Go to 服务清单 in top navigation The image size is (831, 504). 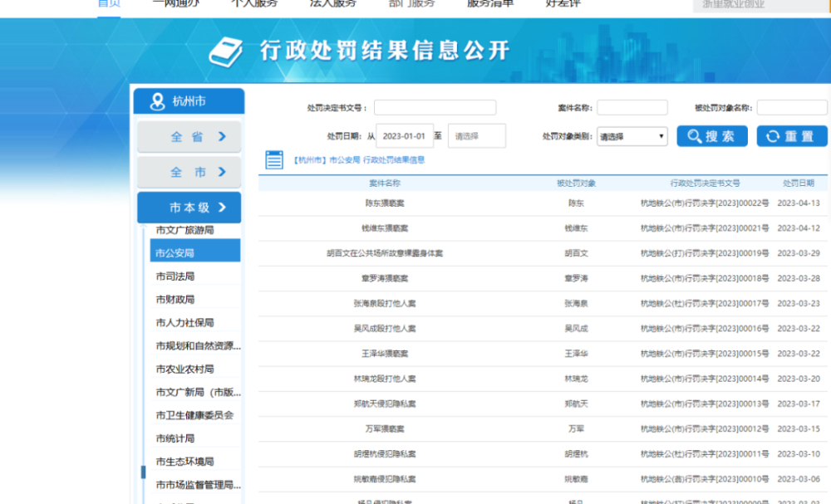[x=490, y=3]
